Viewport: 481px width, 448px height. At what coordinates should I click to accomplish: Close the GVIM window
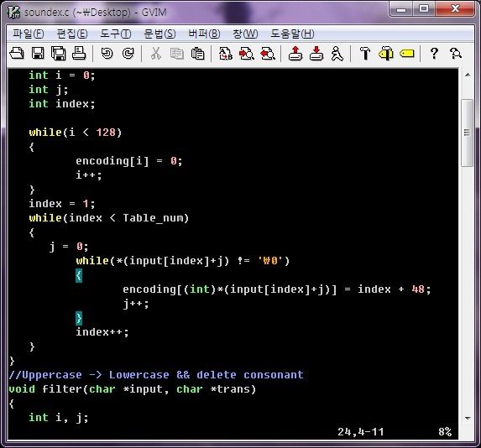pyautogui.click(x=455, y=9)
